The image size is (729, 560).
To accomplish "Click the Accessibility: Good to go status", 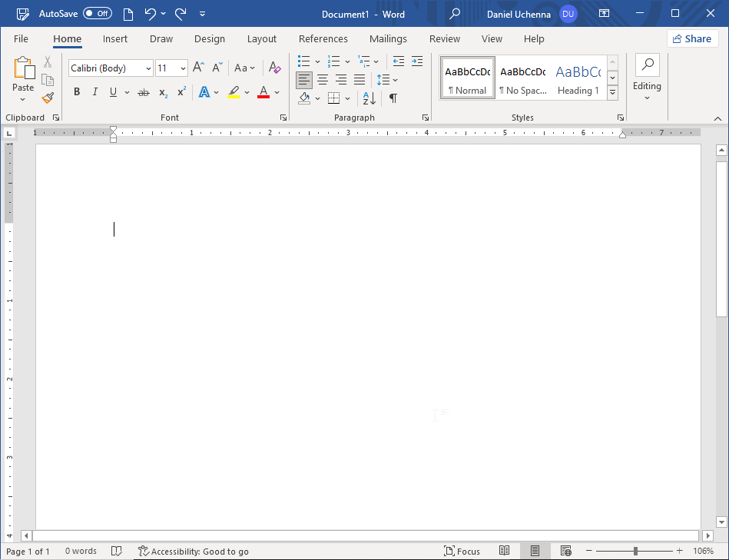I will [194, 552].
